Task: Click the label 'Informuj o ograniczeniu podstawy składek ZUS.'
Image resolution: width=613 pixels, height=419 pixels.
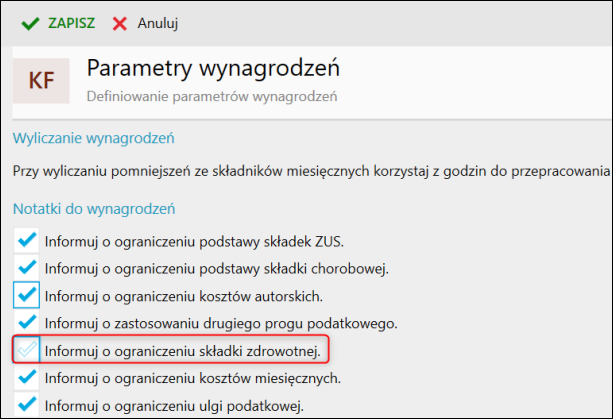Action: (194, 242)
